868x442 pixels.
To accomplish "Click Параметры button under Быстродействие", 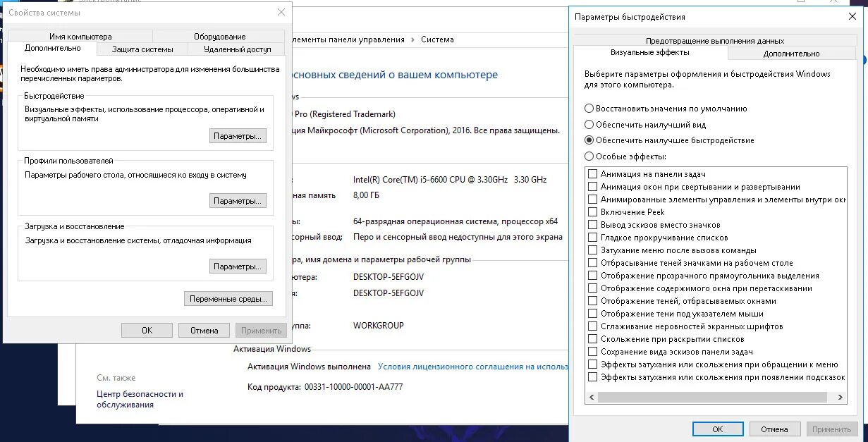I will (238, 136).
